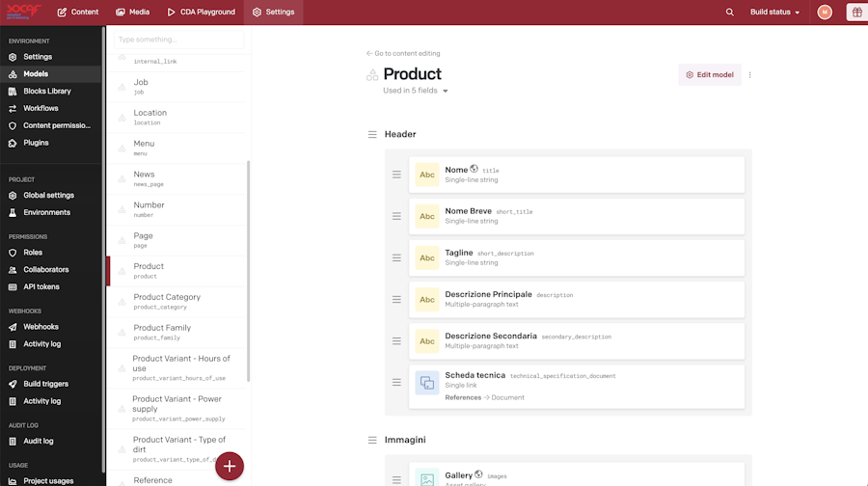The width and height of the screenshot is (868, 486).
Task: Open Webhooks in sidebar
Action: click(x=50, y=327)
